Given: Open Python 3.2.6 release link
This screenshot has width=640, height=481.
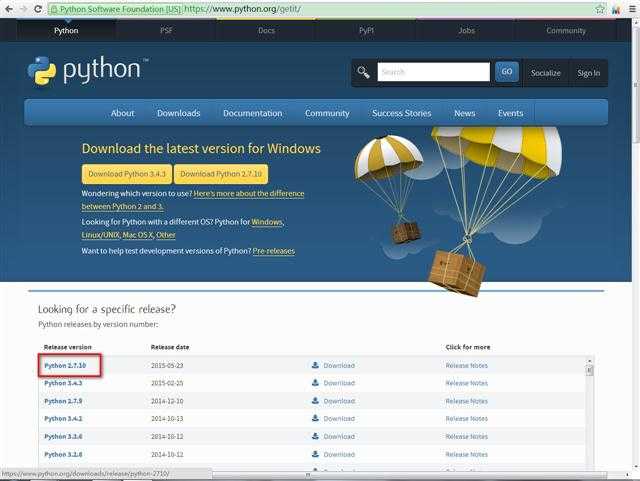Looking at the screenshot, I should coord(63,454).
